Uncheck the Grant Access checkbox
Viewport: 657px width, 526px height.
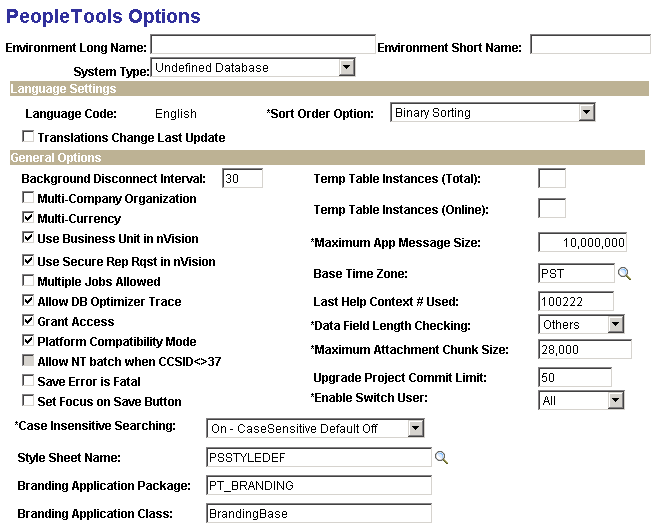pos(28,321)
